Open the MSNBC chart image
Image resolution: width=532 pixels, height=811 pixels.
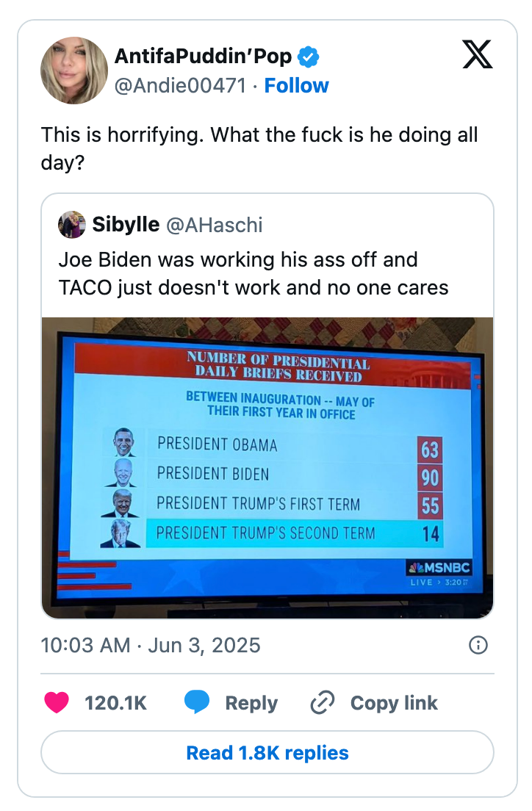(267, 464)
